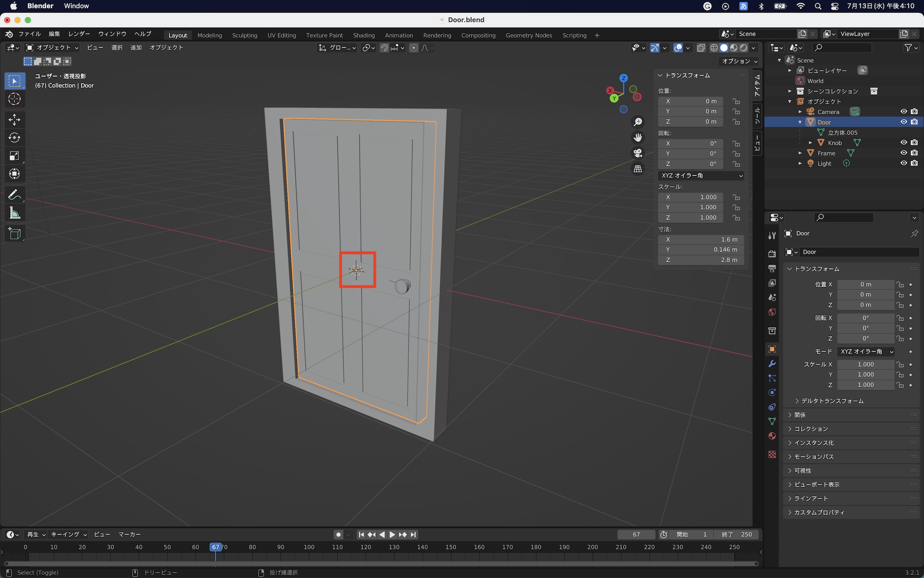Open the World properties globe tab

tap(772, 312)
